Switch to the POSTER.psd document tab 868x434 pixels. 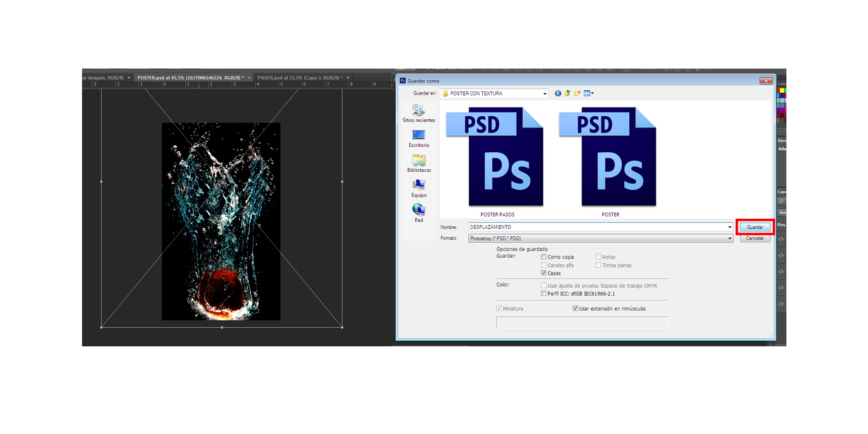pyautogui.click(x=191, y=78)
